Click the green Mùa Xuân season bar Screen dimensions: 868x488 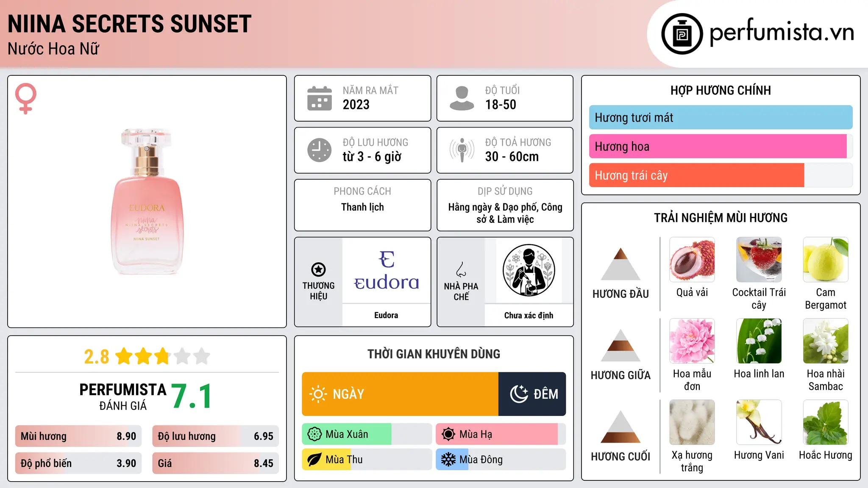coord(347,434)
